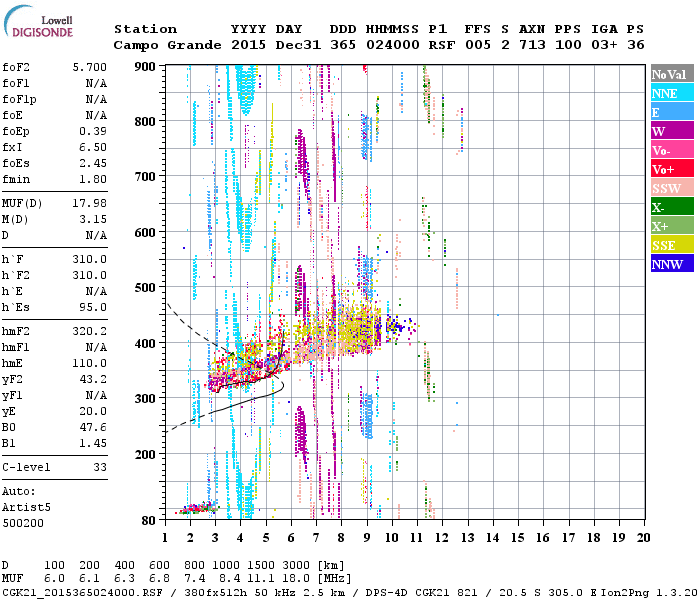The width and height of the screenshot is (700, 600).
Task: Click the Artist5 auto-scaling label
Action: [26, 508]
